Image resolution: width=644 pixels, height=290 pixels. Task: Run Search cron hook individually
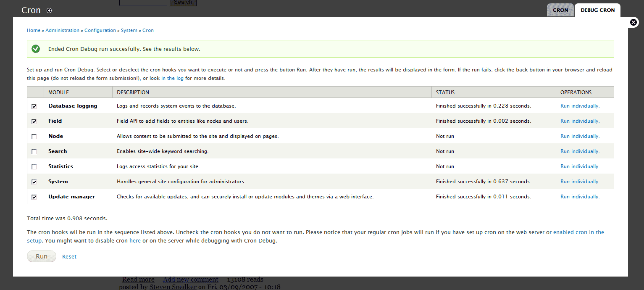[580, 151]
